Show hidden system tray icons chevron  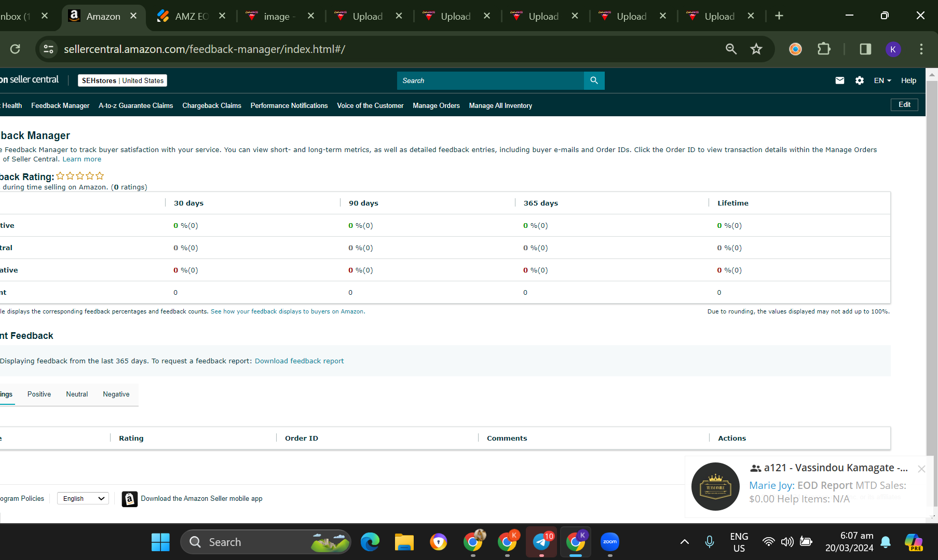coord(685,542)
